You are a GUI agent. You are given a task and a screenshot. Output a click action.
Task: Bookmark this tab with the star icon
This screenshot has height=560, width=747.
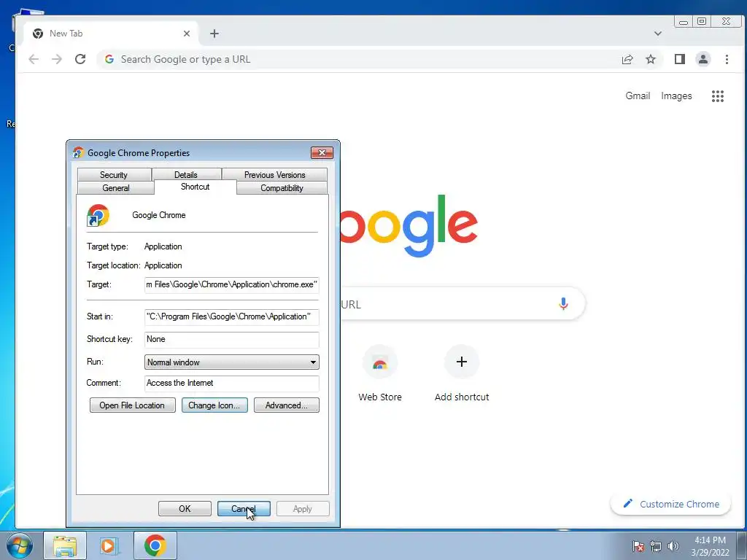click(651, 59)
